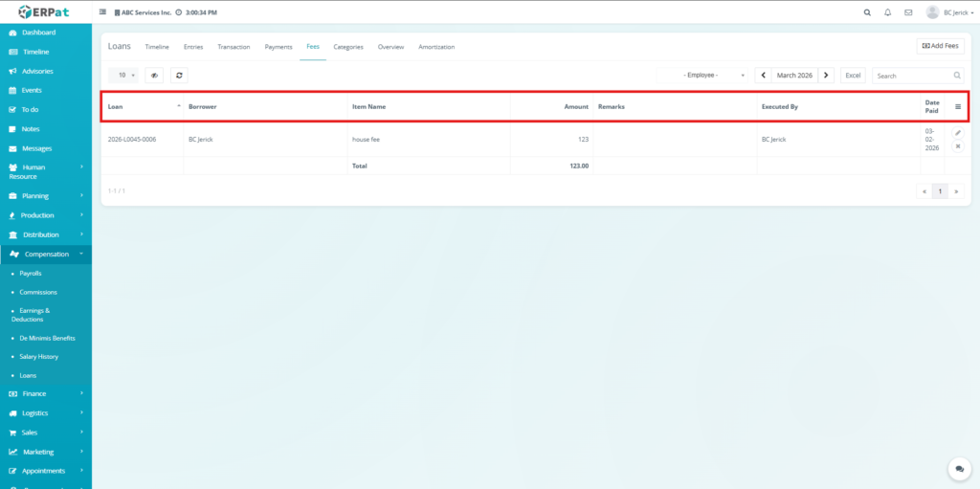The image size is (980, 489).
Task: Click the hamburger menu icon beside ABC Services
Action: (x=103, y=12)
